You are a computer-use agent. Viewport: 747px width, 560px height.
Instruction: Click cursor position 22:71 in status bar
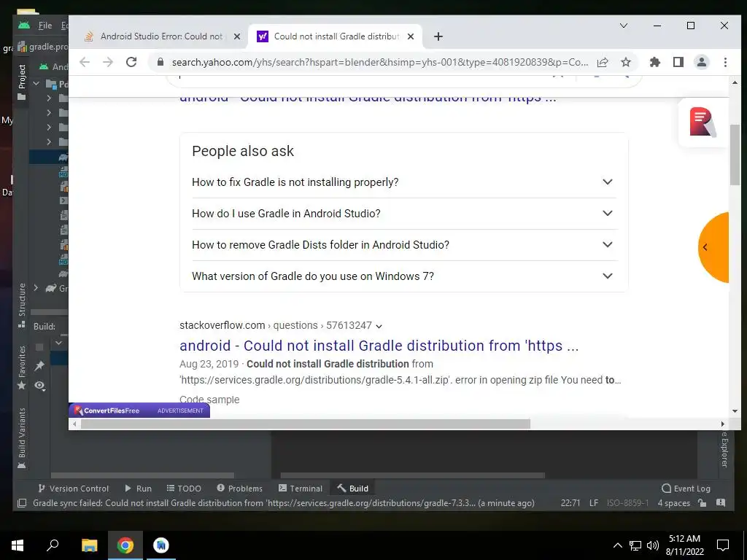pyautogui.click(x=570, y=503)
